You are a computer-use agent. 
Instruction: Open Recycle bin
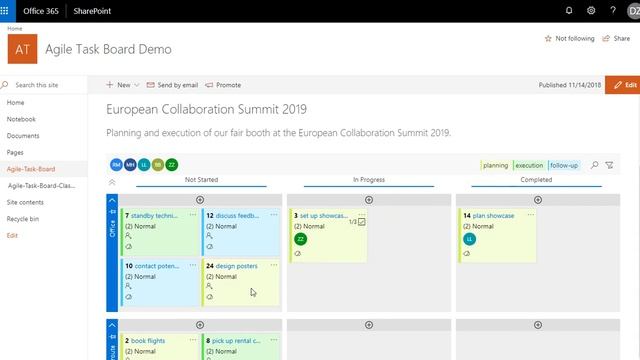click(x=23, y=219)
